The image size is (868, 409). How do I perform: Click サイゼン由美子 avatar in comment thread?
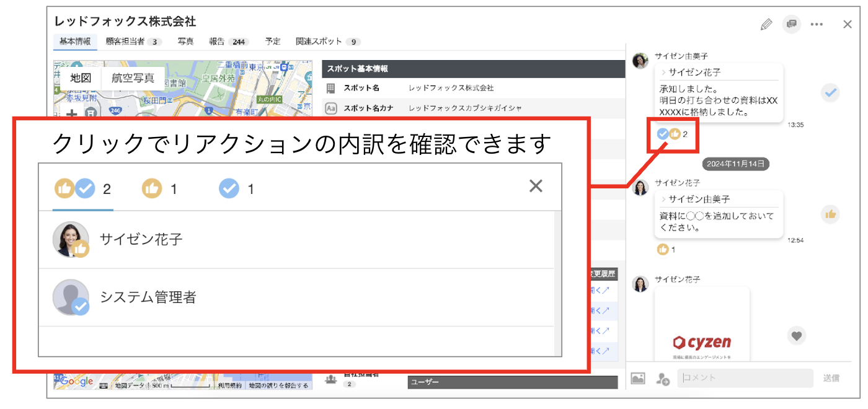(640, 61)
